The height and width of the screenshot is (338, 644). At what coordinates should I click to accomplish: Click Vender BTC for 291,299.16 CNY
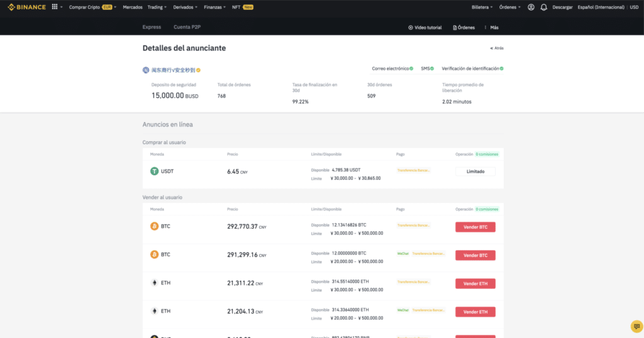click(x=475, y=255)
